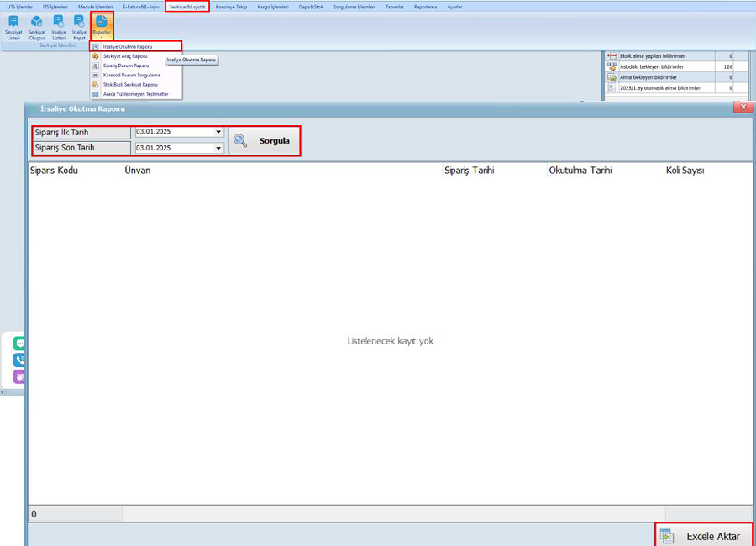Image resolution: width=756 pixels, height=546 pixels.
Task: Switch to the Konsinye Takip tab
Action: click(x=231, y=6)
